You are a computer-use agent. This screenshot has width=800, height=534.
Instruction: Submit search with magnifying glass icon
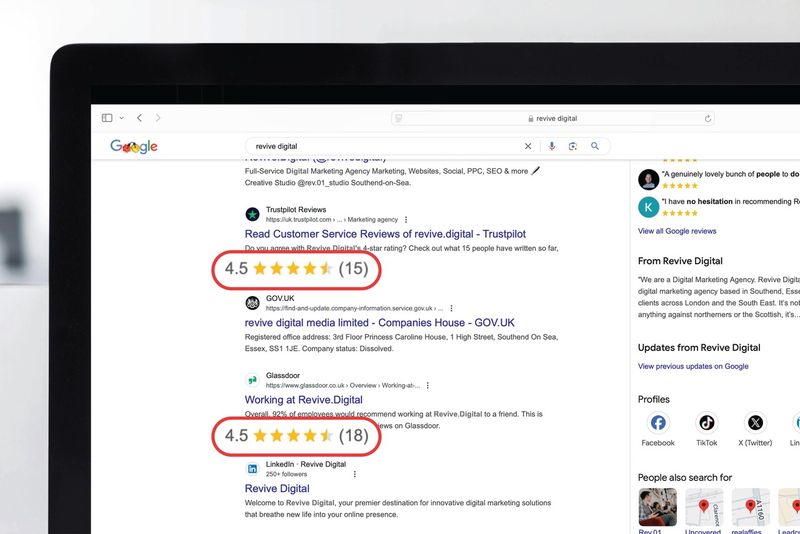595,146
